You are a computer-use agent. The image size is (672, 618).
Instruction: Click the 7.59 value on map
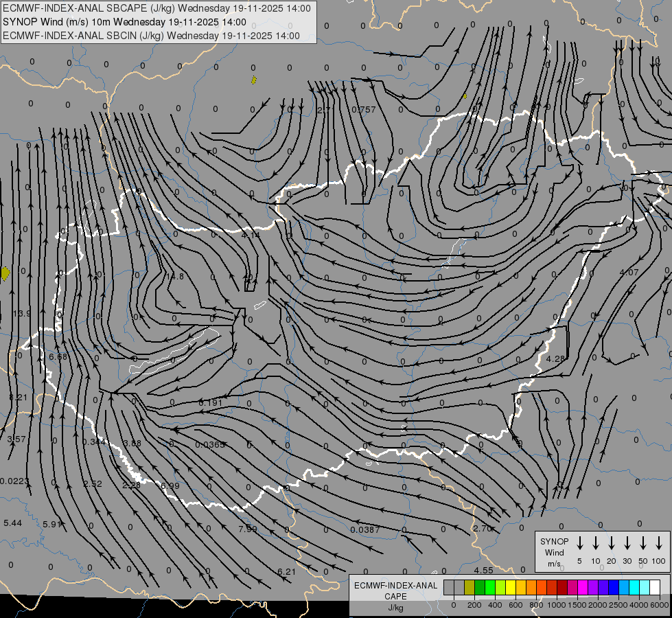pyautogui.click(x=248, y=529)
